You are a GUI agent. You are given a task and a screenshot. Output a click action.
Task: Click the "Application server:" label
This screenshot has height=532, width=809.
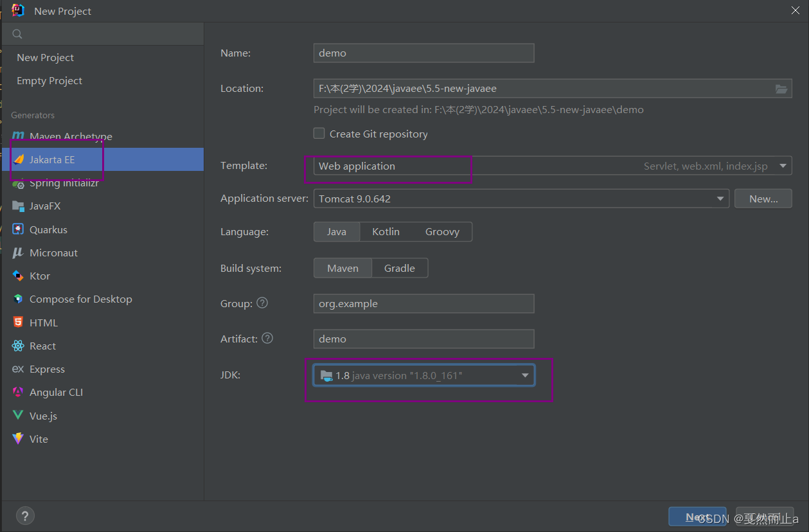264,198
